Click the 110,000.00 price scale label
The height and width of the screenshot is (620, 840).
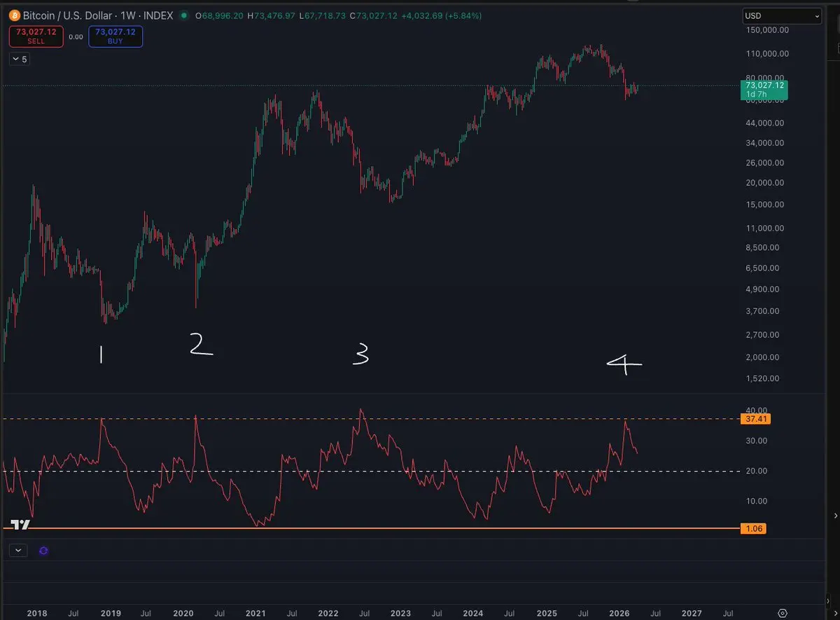click(766, 53)
